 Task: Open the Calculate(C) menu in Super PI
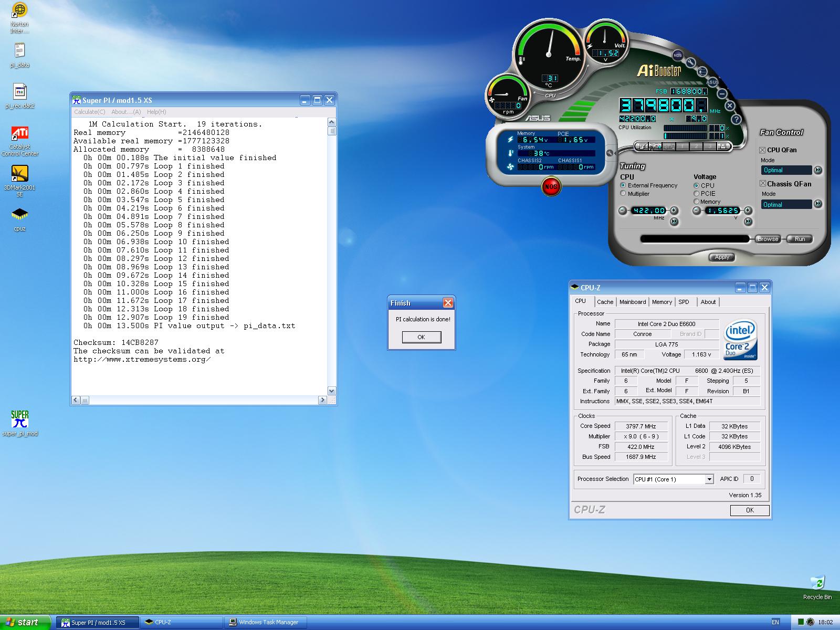[90, 112]
